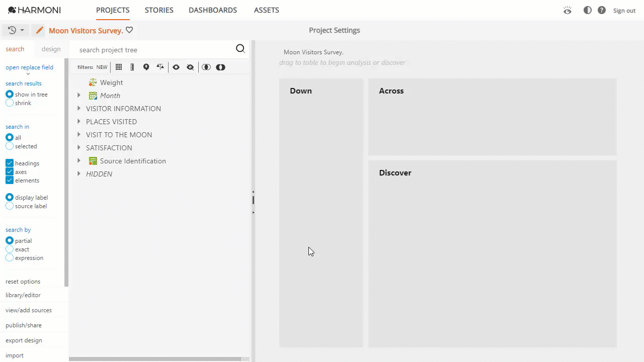This screenshot has width=644, height=362.
Task: Uncheck the headings checkbox
Action: [x=10, y=163]
